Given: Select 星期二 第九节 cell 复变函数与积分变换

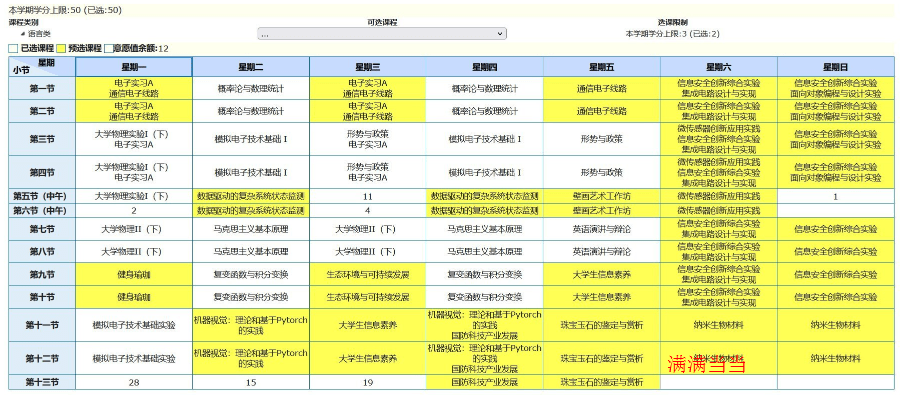Looking at the screenshot, I should (251, 274).
